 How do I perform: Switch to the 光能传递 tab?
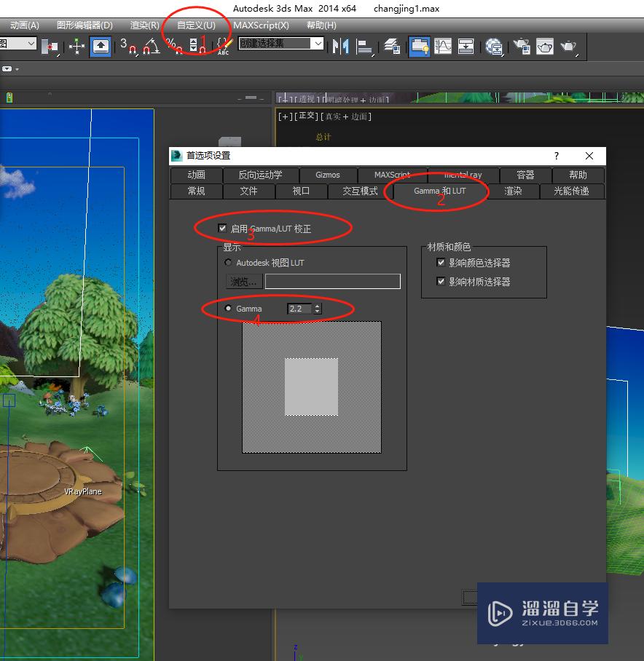click(571, 191)
